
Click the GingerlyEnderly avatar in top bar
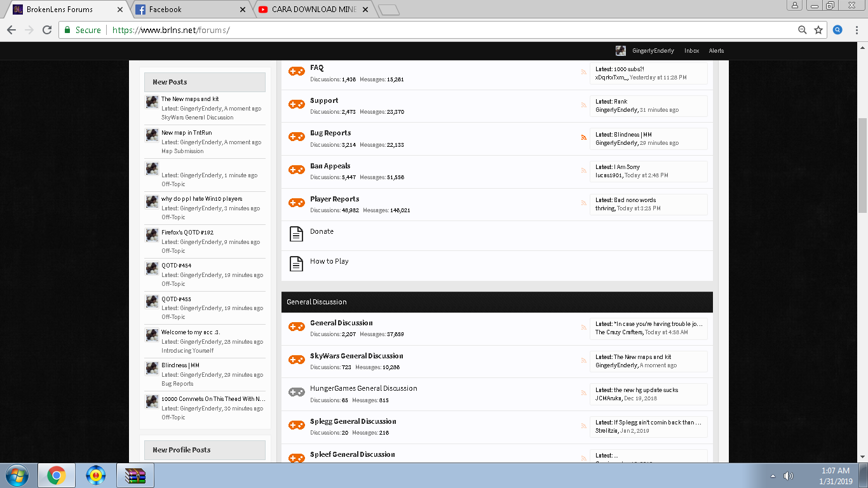click(x=621, y=51)
